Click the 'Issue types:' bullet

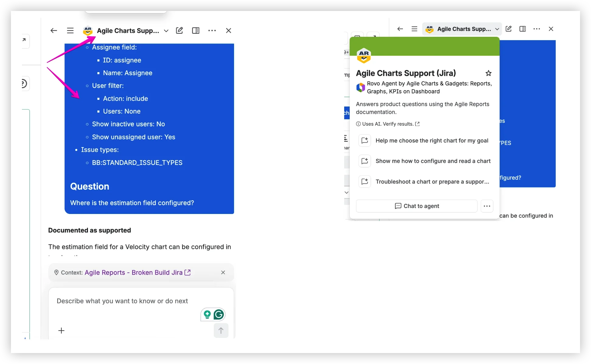(x=100, y=150)
